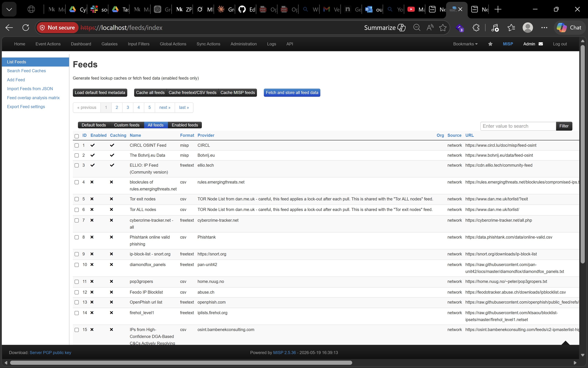Open Add Feed in sidebar
The height and width of the screenshot is (368, 588).
(16, 80)
